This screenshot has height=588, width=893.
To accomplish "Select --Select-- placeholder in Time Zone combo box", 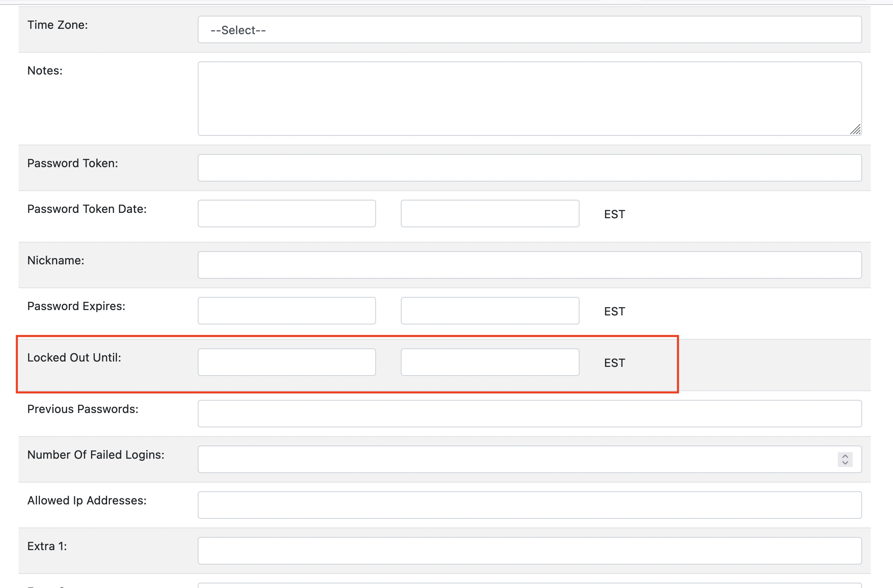I will pyautogui.click(x=237, y=29).
